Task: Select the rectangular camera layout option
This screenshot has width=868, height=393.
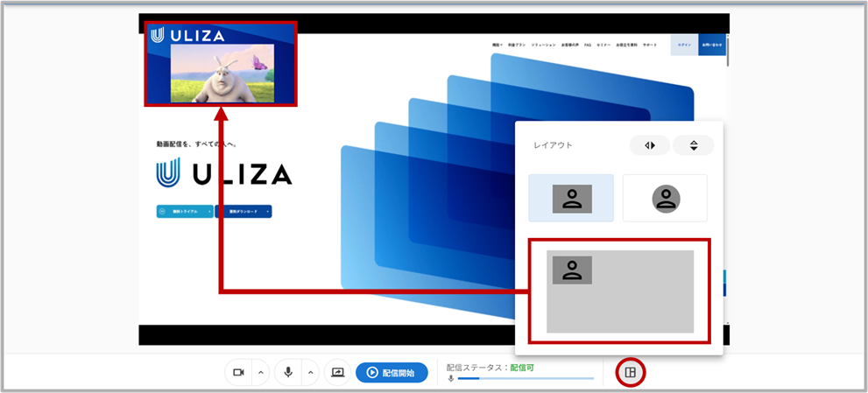Action: pyautogui.click(x=571, y=198)
